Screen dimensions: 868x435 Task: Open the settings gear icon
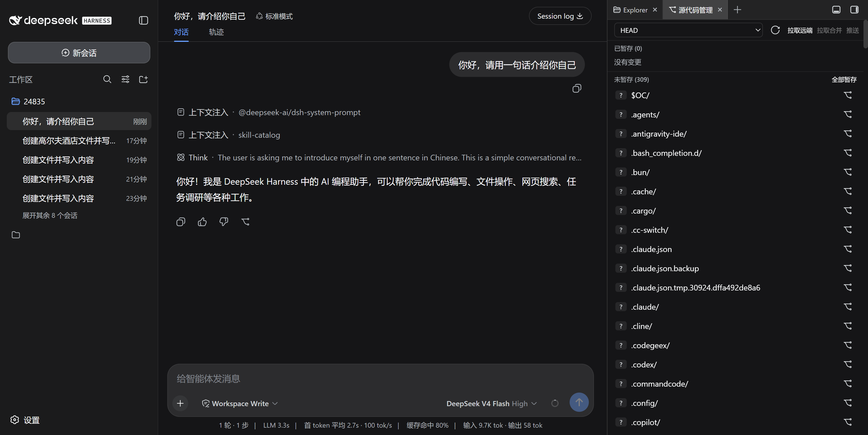coord(14,420)
